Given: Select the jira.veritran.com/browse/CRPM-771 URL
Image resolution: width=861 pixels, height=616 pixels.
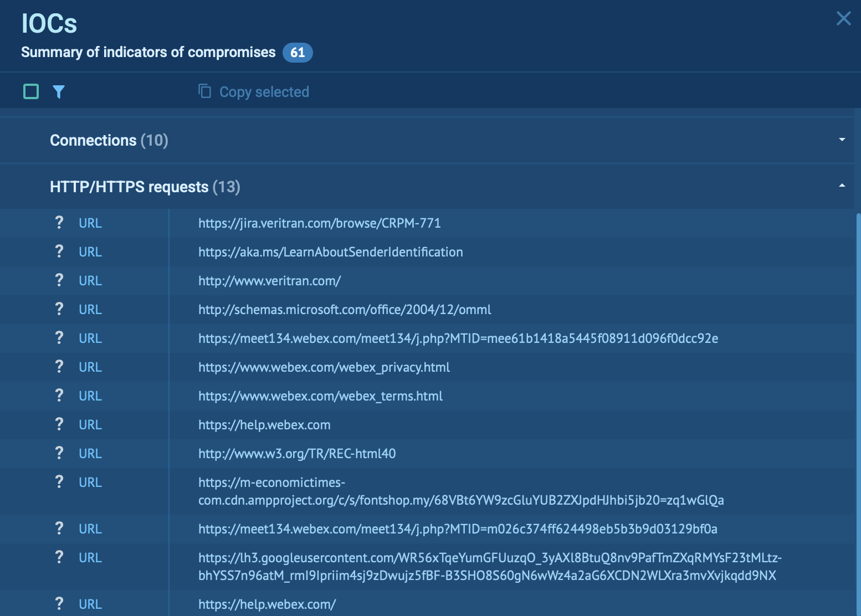Looking at the screenshot, I should coord(320,223).
